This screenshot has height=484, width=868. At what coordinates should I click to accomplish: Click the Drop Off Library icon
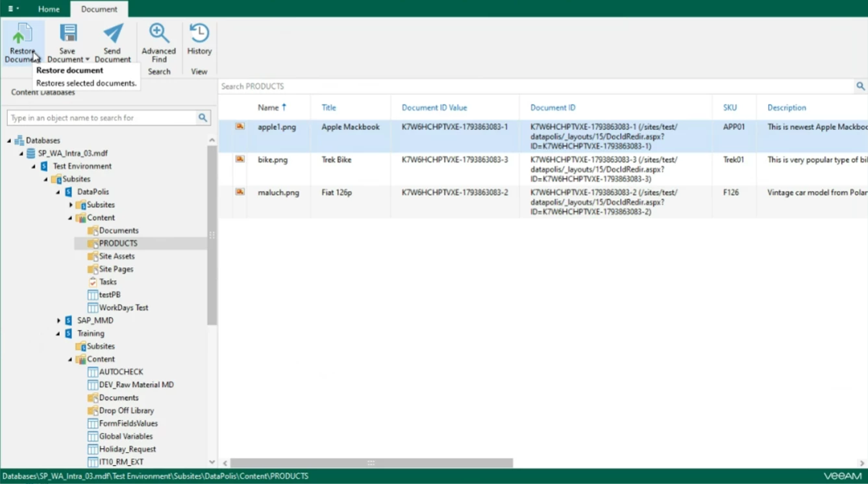pos(93,411)
